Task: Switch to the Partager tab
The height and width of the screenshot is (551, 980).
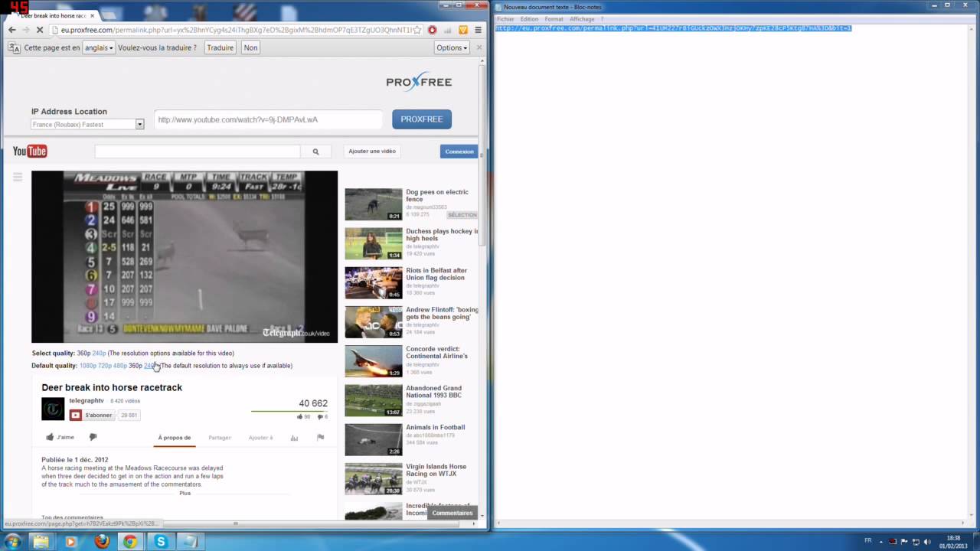Action: point(220,438)
